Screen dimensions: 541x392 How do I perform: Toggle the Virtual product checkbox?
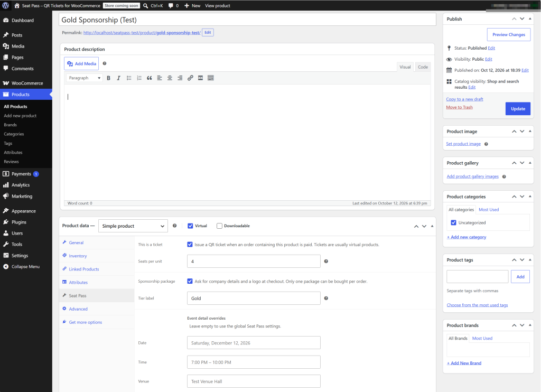[x=190, y=226]
